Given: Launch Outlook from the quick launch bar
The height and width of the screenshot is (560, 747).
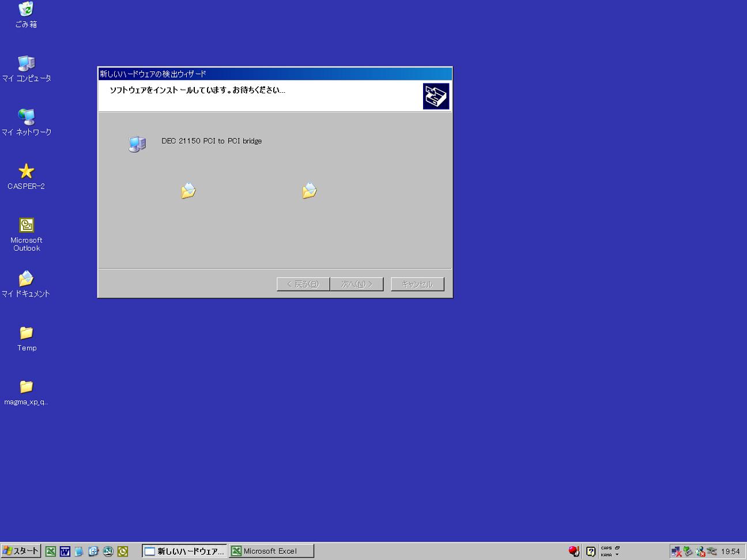Looking at the screenshot, I should point(122,551).
